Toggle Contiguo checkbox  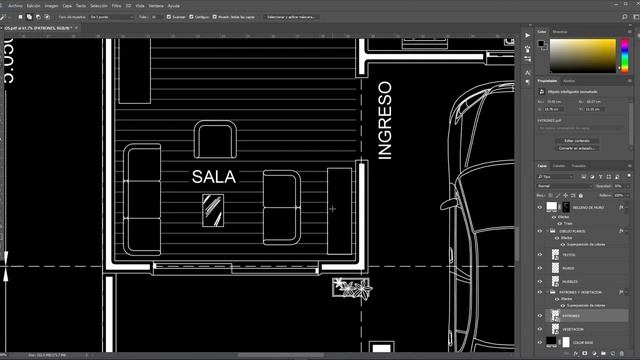[x=191, y=17]
